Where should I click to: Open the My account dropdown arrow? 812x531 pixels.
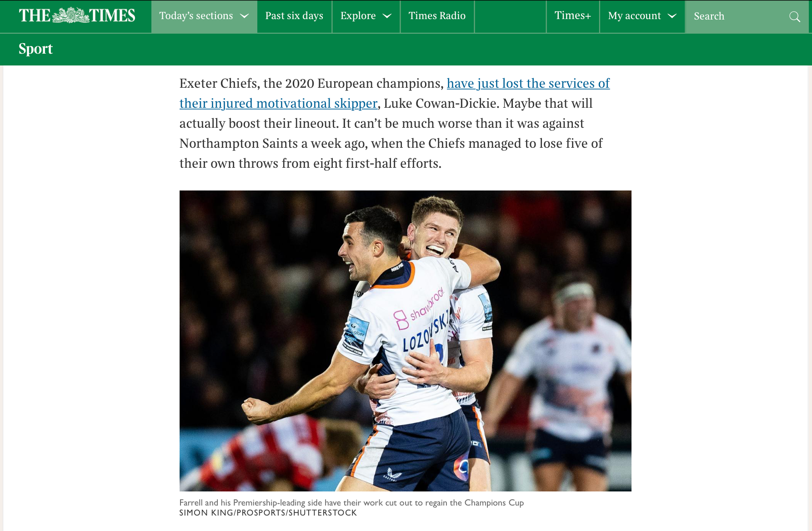point(672,16)
